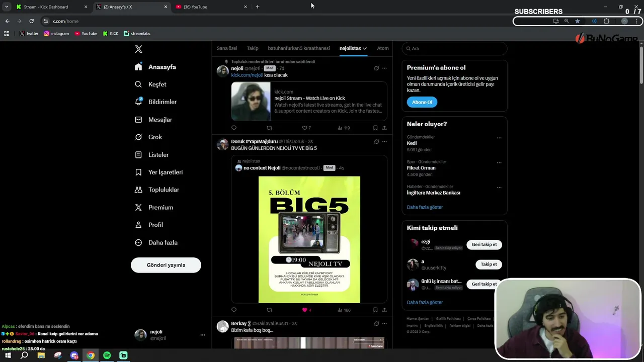Repost Doruk's BIG 5 post
The height and width of the screenshot is (362, 644).
coord(269,310)
